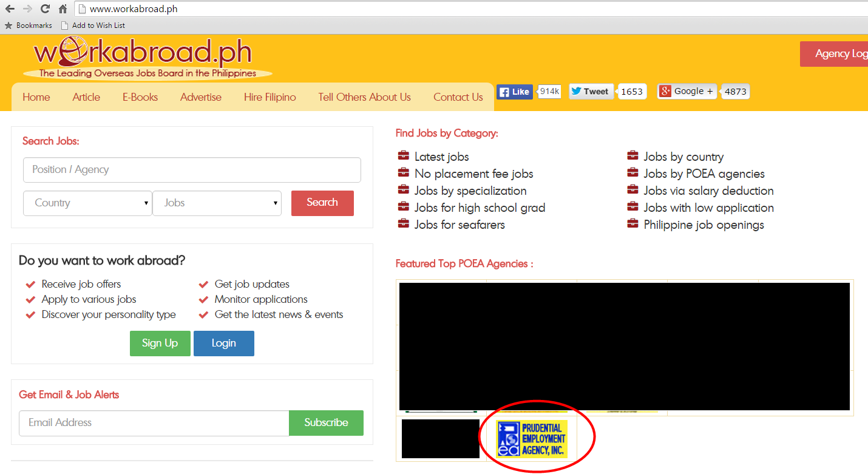The width and height of the screenshot is (868, 474).
Task: Click the Facebook Like button
Action: point(515,92)
